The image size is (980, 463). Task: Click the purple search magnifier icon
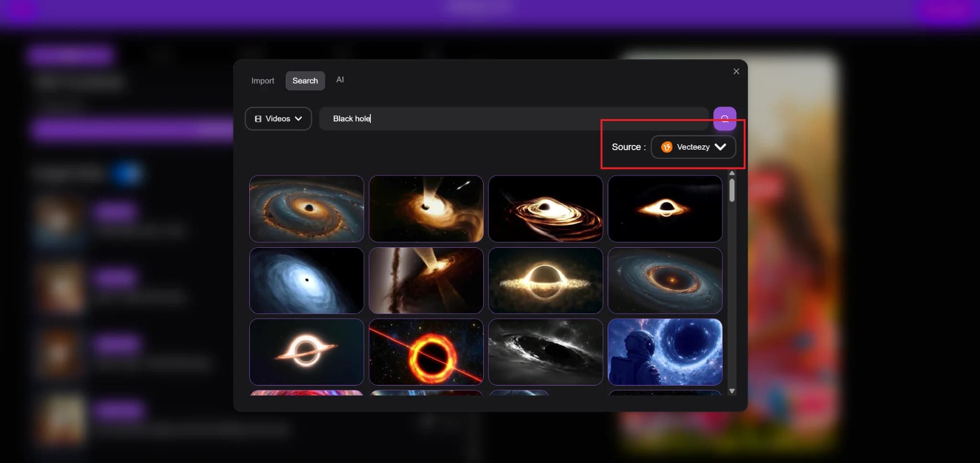point(724,118)
